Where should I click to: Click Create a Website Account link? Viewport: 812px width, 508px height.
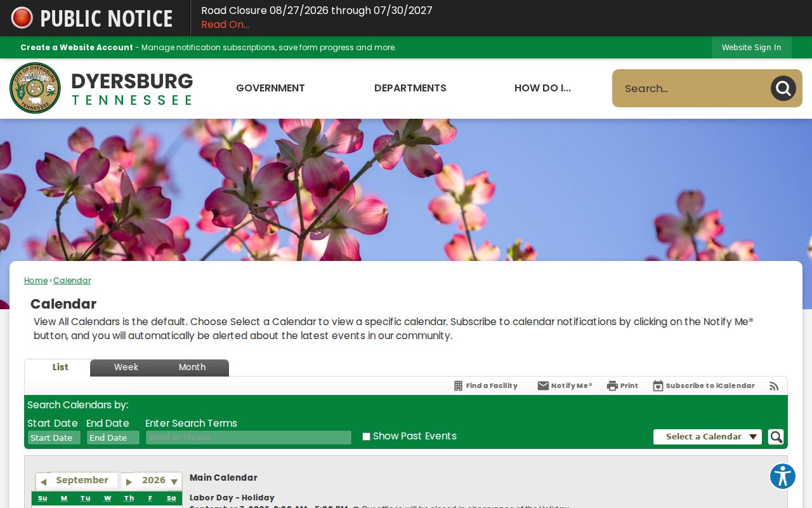77,48
